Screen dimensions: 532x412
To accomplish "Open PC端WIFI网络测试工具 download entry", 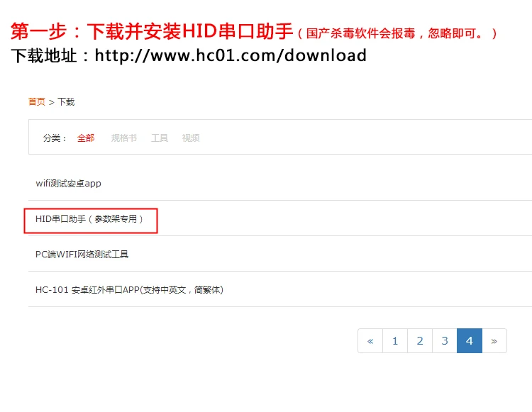I will click(x=82, y=255).
